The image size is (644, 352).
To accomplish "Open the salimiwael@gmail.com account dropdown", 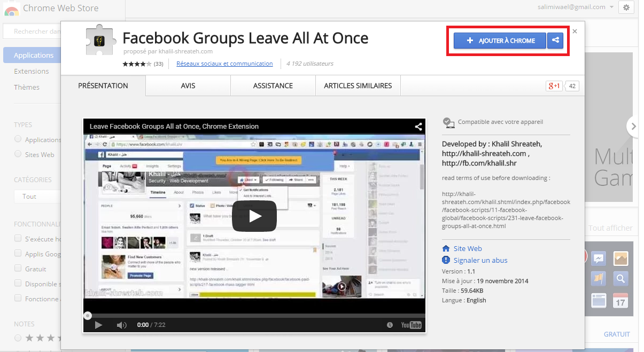I will (576, 7).
